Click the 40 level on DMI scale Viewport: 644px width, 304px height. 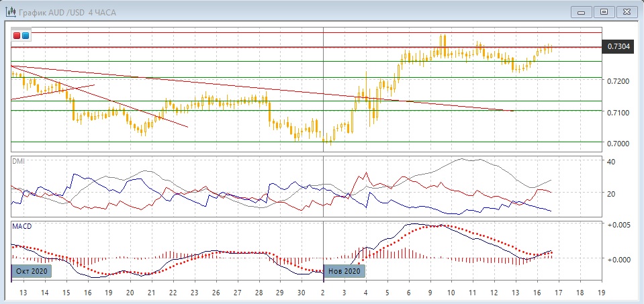(611, 162)
